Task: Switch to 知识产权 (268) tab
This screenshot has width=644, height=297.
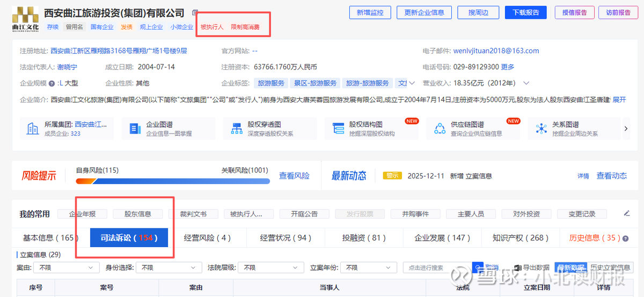Action: 521,237
